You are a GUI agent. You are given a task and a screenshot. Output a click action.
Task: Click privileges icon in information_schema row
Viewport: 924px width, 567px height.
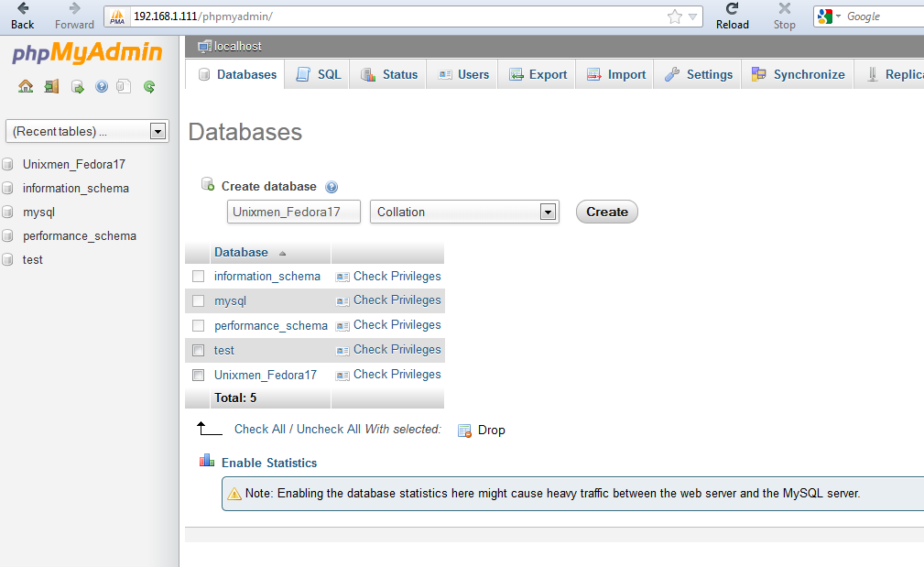[342, 277]
